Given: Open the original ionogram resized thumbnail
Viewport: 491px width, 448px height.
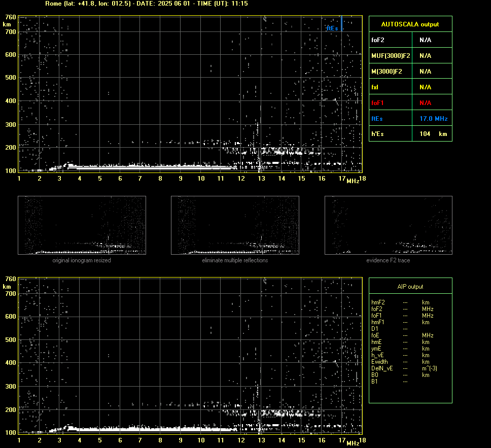Looking at the screenshot, I should 82,225.
